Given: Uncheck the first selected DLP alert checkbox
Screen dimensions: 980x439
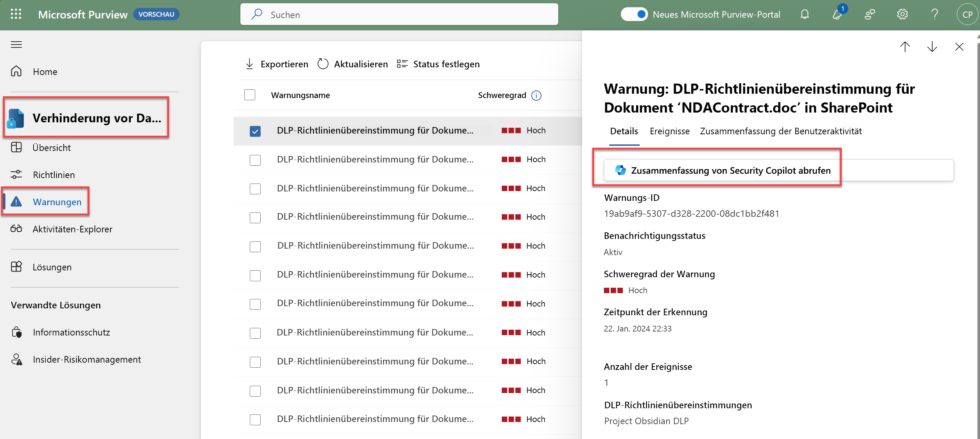Looking at the screenshot, I should (255, 131).
